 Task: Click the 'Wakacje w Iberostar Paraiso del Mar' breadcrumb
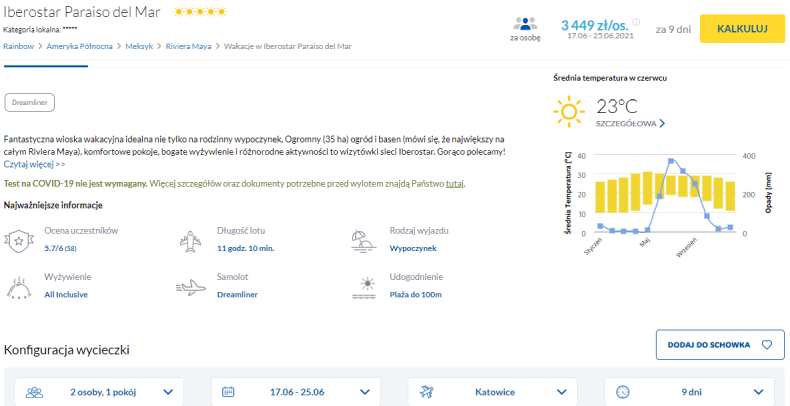[288, 46]
